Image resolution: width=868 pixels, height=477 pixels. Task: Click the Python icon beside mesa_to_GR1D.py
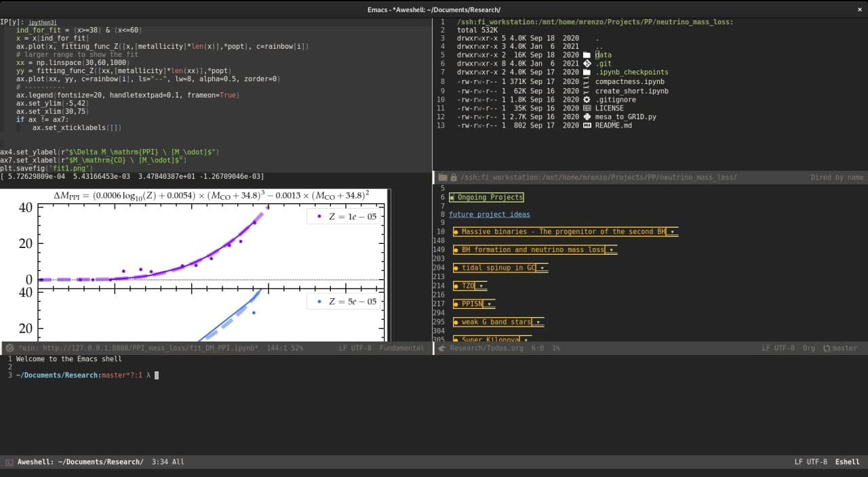[587, 117]
